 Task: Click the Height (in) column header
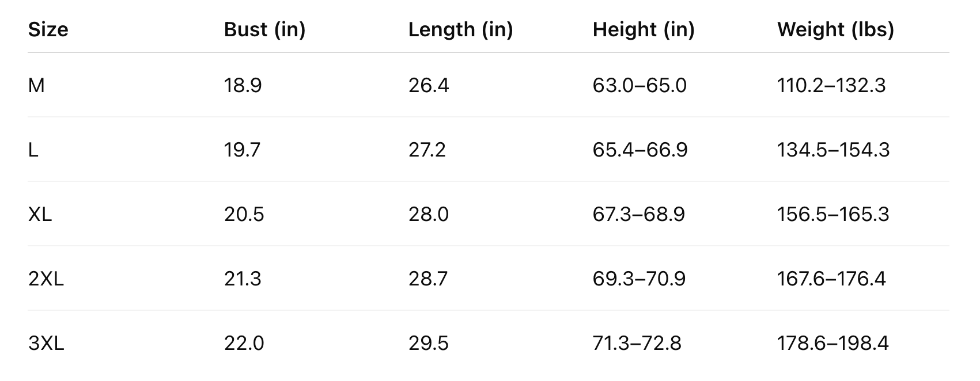pos(644,29)
